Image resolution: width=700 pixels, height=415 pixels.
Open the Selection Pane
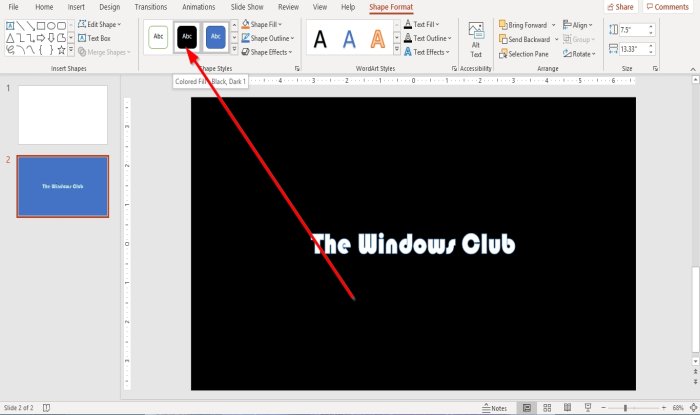coord(524,54)
